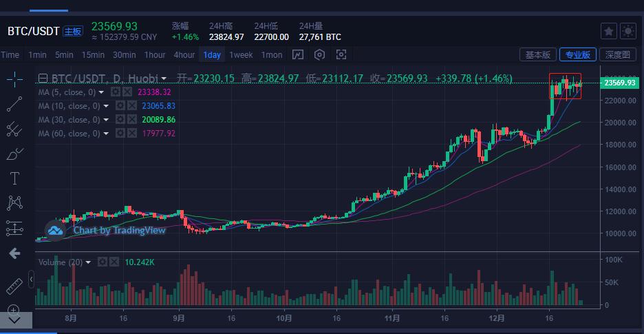Select the trend line drawing tool
Image resolution: width=644 pixels, height=334 pixels.
[14, 104]
